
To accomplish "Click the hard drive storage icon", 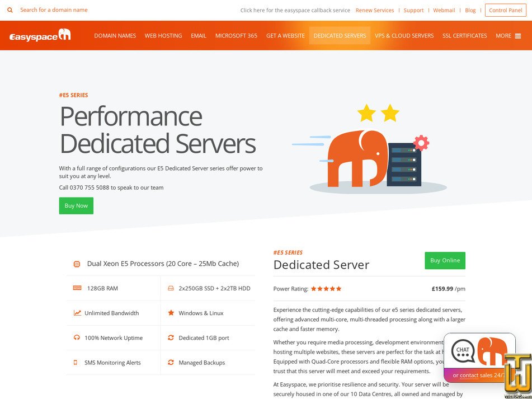I will (x=171, y=288).
